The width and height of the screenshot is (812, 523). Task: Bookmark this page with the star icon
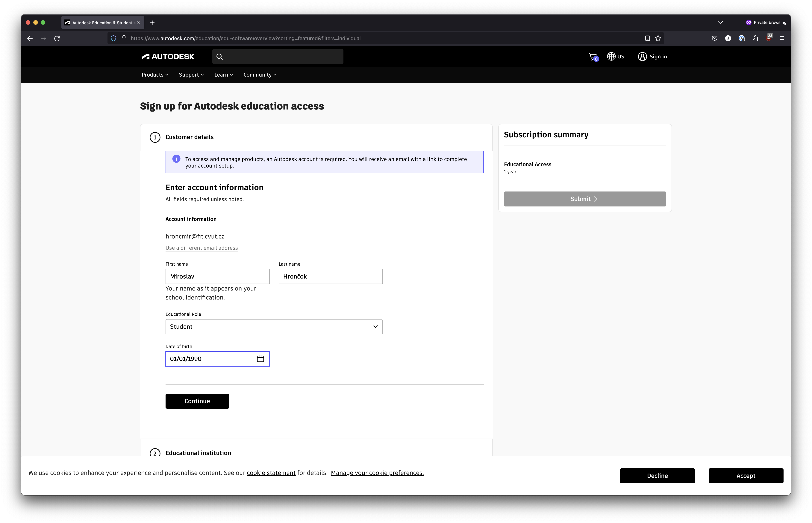click(x=658, y=38)
